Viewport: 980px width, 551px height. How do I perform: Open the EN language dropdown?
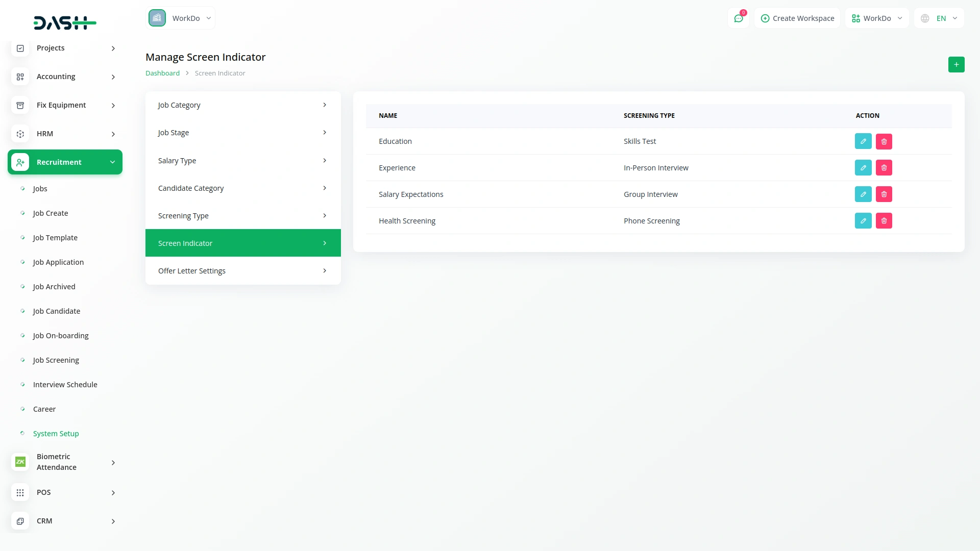[x=939, y=18]
